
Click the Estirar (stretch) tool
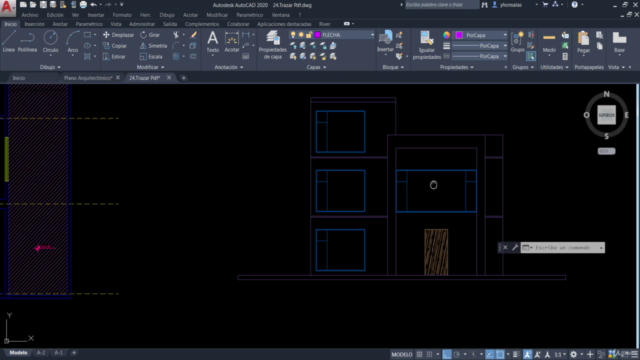pyautogui.click(x=114, y=57)
